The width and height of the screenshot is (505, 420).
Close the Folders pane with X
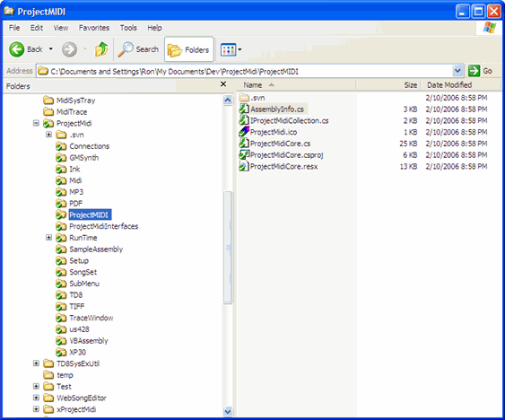pyautogui.click(x=223, y=84)
